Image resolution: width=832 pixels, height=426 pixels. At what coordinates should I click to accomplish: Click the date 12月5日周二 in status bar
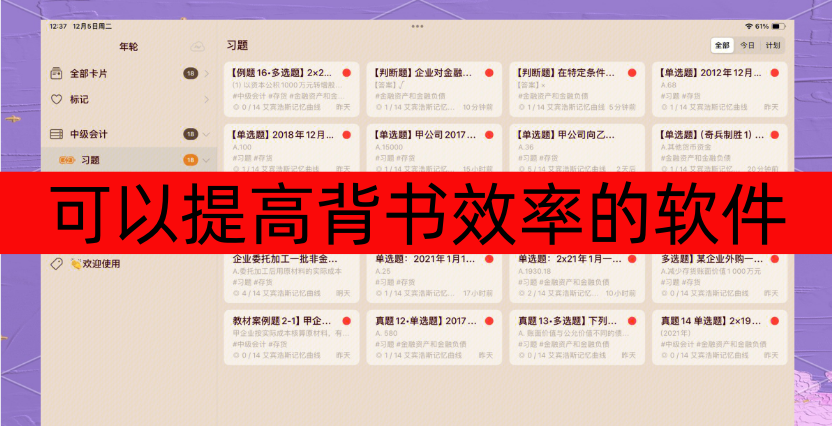(92, 26)
